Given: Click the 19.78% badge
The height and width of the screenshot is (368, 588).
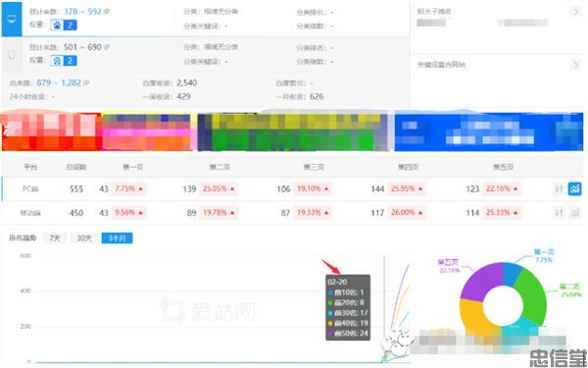Looking at the screenshot, I should coord(218,213).
